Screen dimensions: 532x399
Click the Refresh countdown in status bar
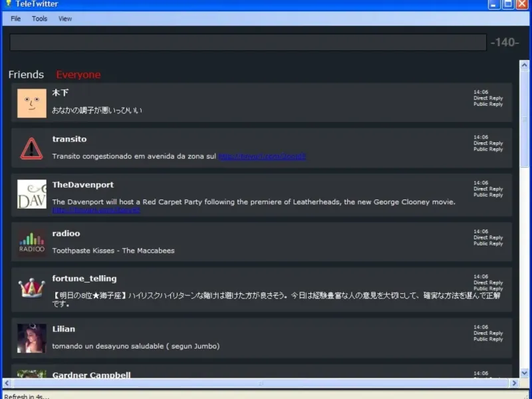(27, 396)
